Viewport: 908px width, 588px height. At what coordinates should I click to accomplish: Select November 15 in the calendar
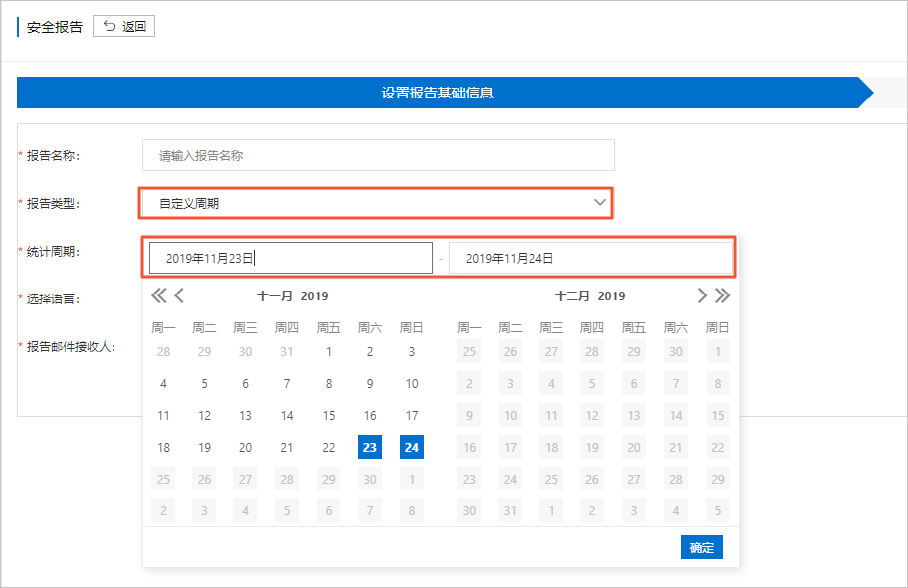[329, 415]
